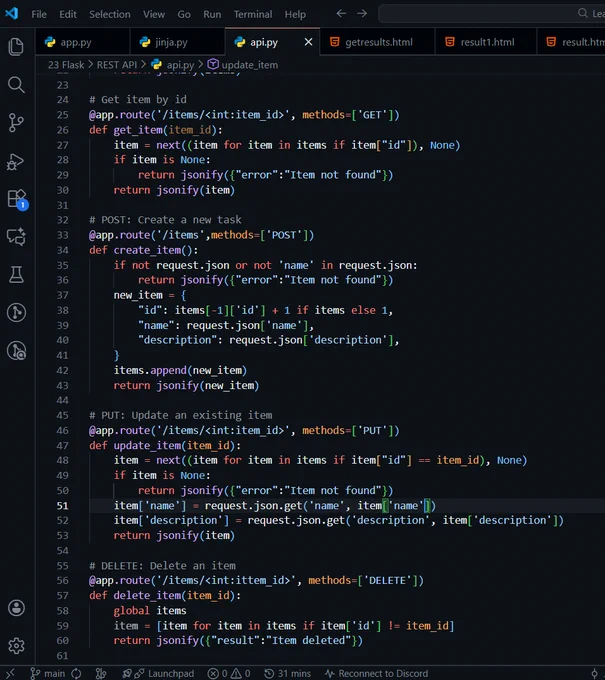605x680 pixels.
Task: Open the Extensions view with badge
Action: click(x=17, y=199)
